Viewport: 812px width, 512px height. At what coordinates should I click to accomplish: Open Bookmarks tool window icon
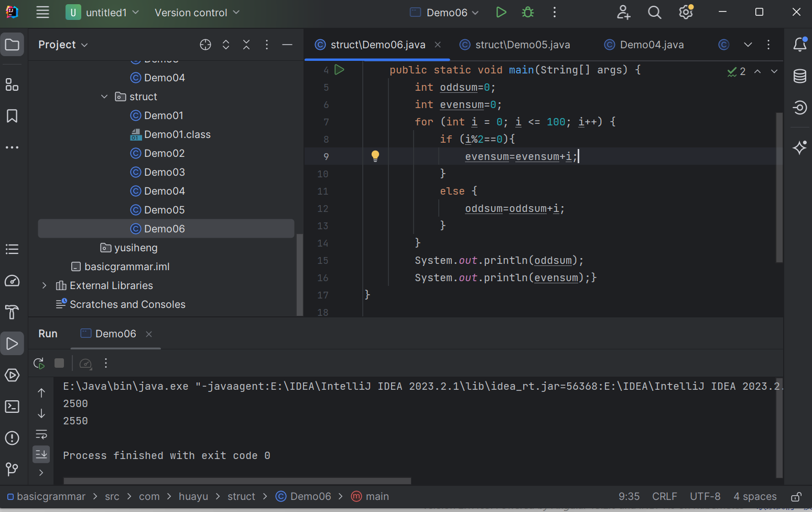tap(12, 116)
